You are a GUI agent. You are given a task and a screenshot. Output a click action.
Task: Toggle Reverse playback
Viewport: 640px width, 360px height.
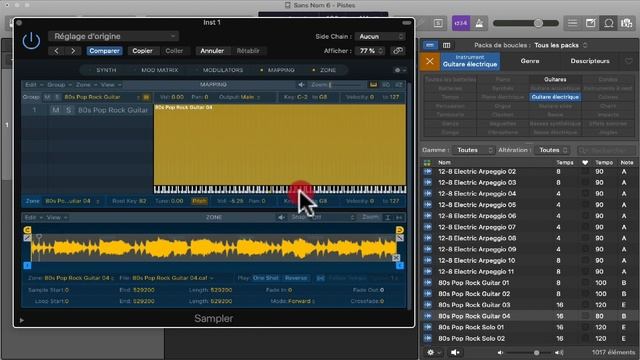(x=296, y=278)
